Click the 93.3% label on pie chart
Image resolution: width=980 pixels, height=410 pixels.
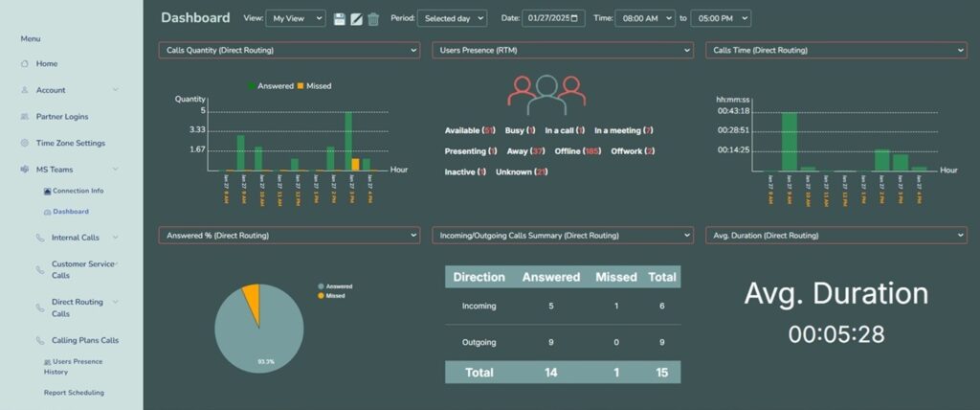point(266,362)
